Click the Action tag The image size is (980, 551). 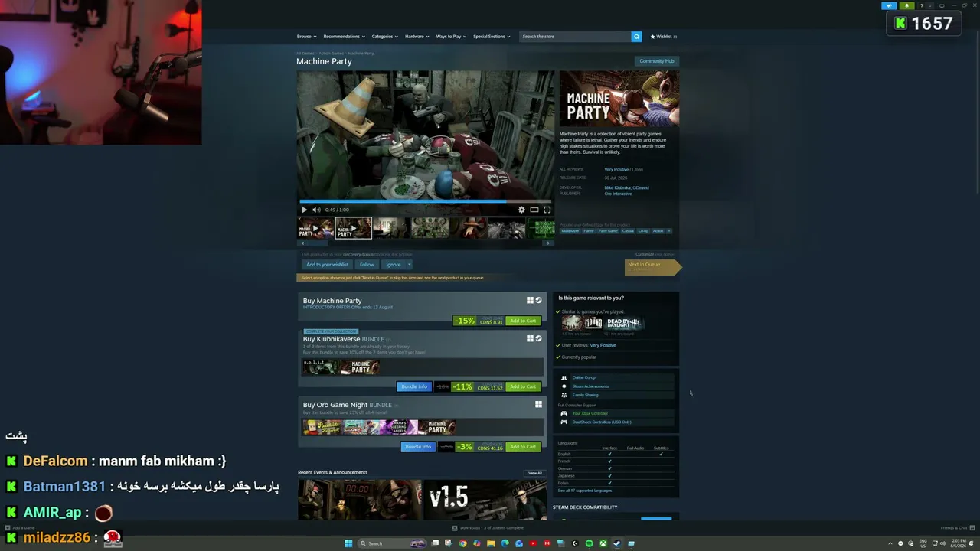coord(658,230)
